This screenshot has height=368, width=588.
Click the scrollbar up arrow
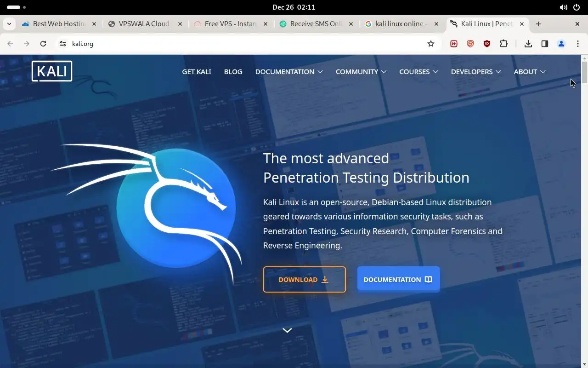pyautogui.click(x=584, y=58)
